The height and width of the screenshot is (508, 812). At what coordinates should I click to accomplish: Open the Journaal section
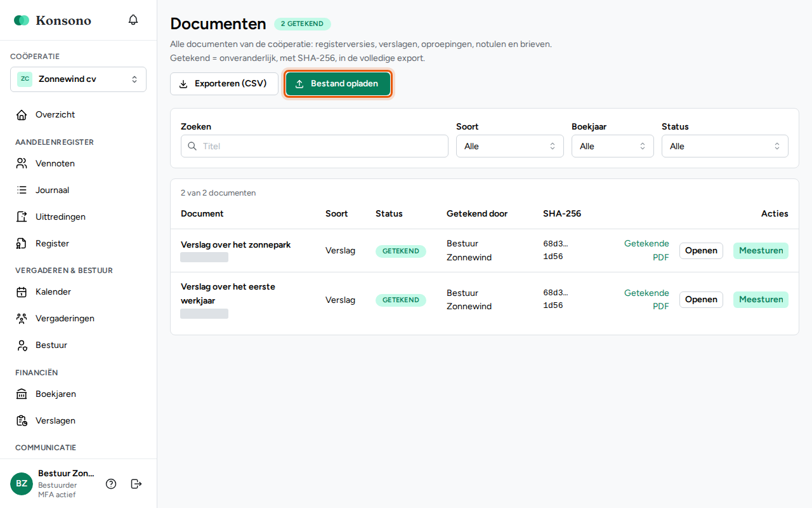pos(79,190)
